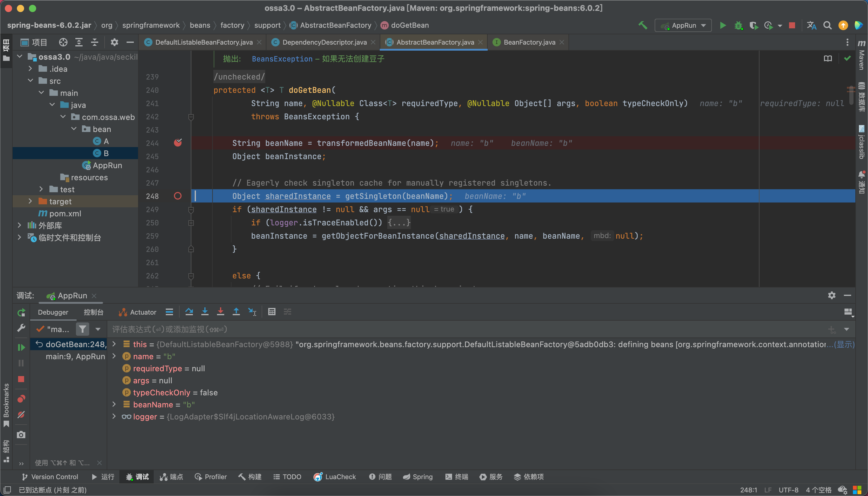
Task: Open Spring tool window
Action: pyautogui.click(x=418, y=477)
